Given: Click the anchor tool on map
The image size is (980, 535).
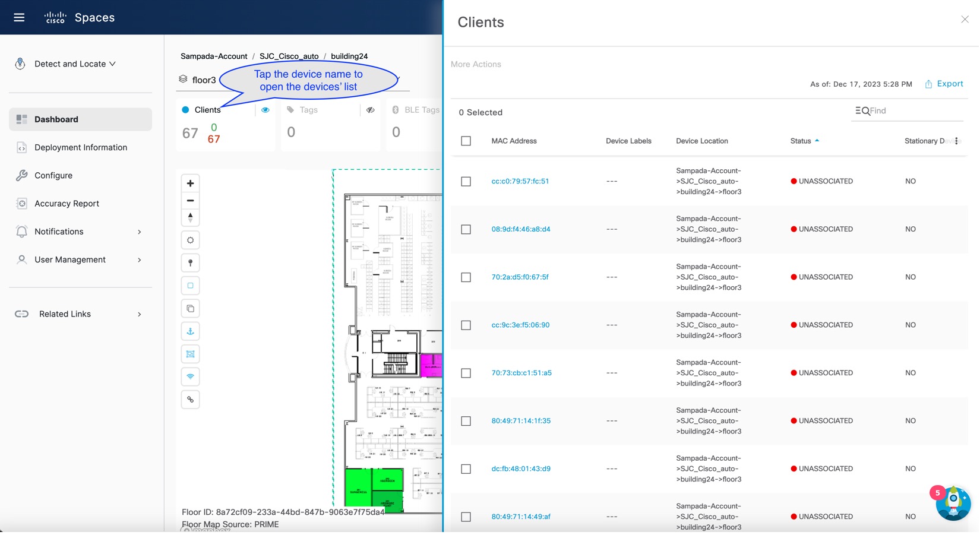Looking at the screenshot, I should click(x=190, y=331).
